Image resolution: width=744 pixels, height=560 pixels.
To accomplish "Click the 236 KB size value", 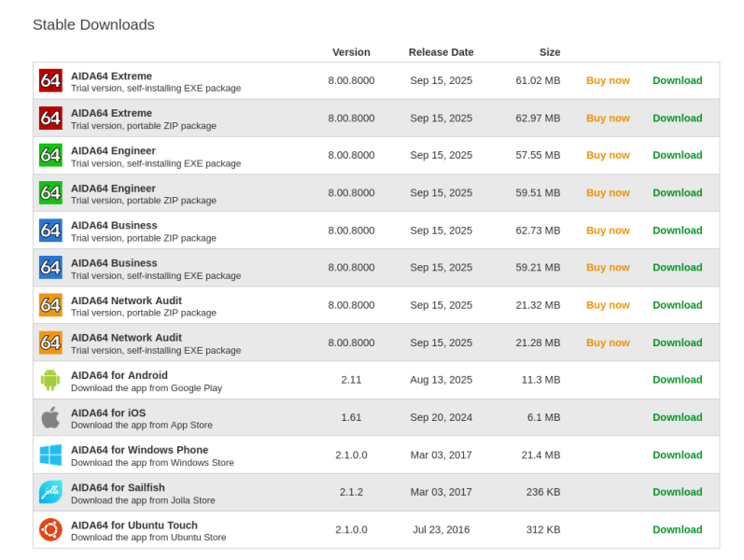I will tap(543, 492).
